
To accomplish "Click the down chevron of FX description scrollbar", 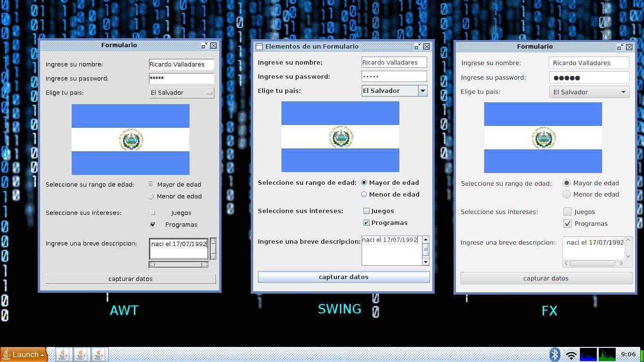I will [x=628, y=256].
